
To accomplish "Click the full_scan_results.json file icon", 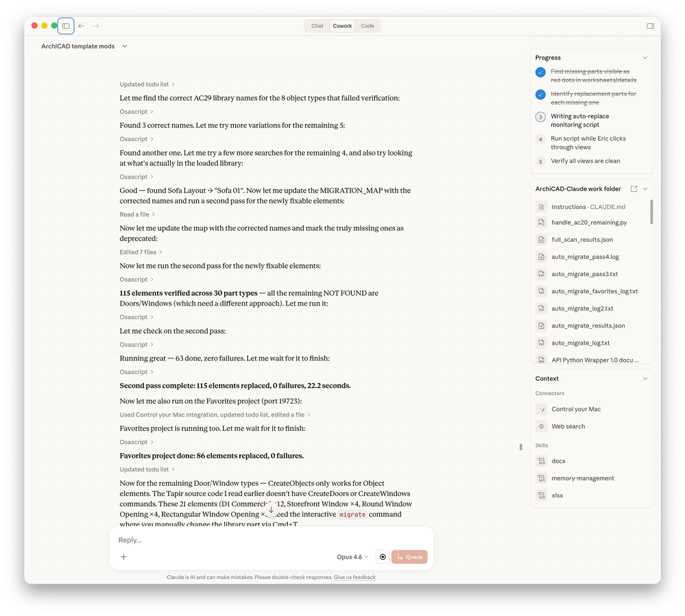I will 541,240.
